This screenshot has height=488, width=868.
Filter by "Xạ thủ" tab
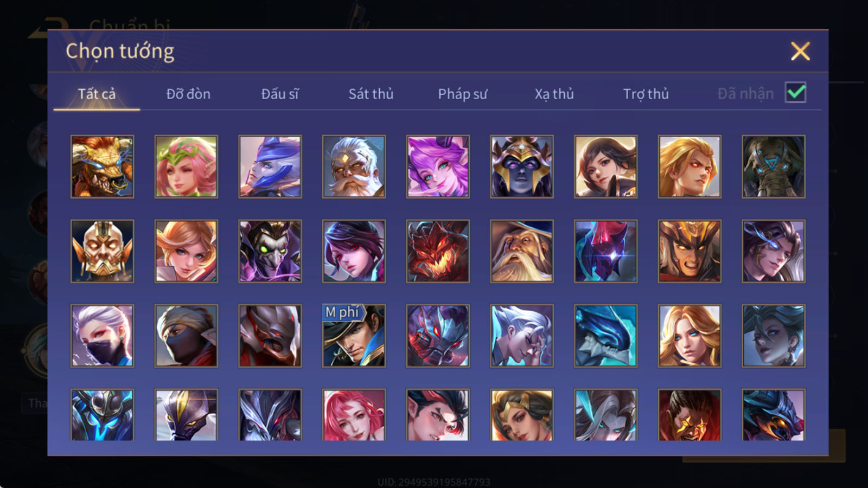[554, 94]
